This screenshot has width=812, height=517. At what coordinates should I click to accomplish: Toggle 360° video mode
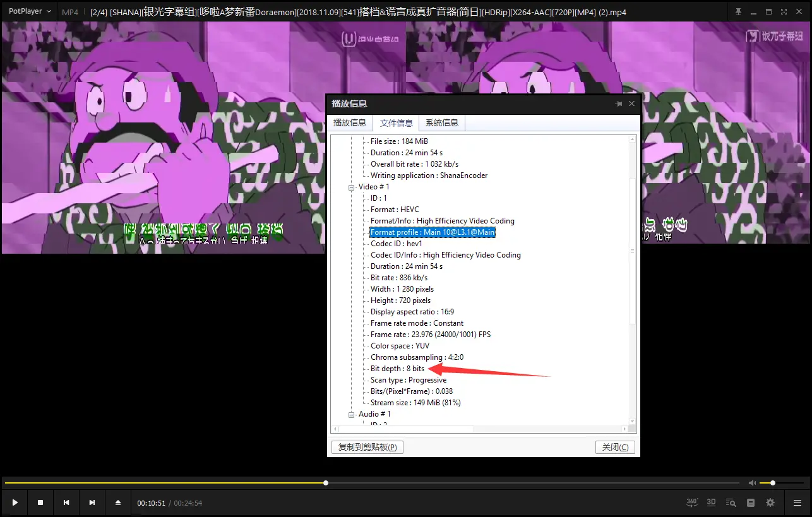(x=692, y=502)
